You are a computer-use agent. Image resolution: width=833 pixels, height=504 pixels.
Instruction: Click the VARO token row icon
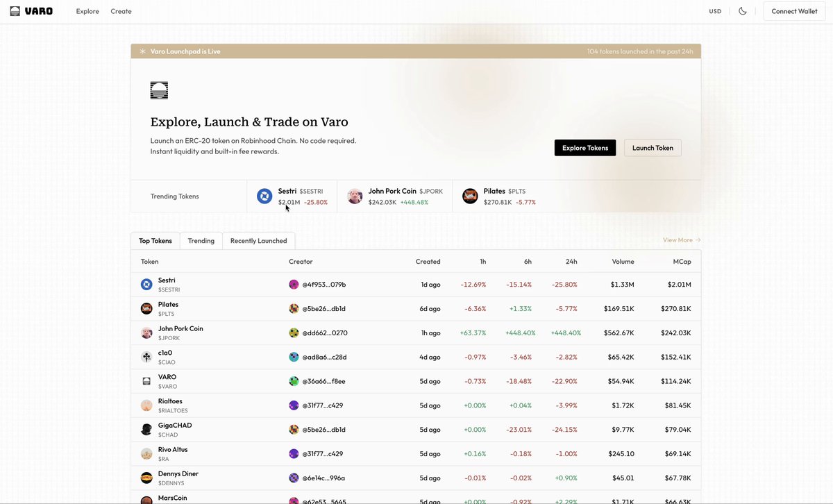click(x=146, y=381)
